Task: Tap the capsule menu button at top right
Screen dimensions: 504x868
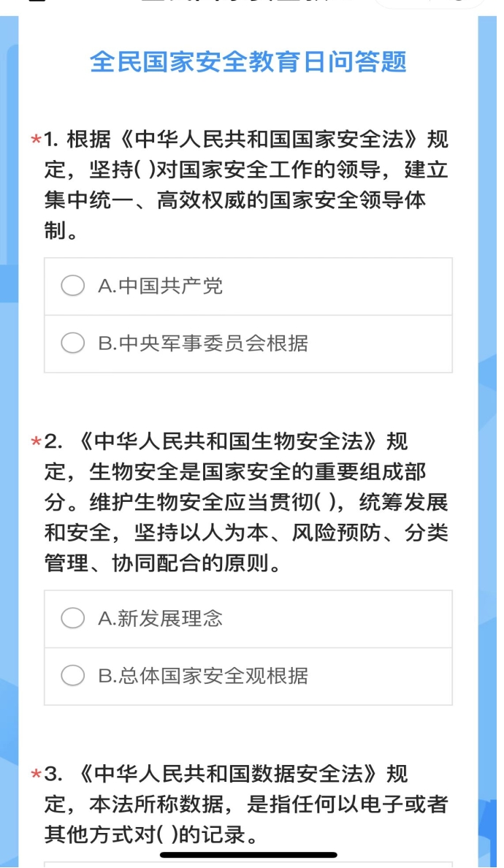Action: click(x=431, y=3)
